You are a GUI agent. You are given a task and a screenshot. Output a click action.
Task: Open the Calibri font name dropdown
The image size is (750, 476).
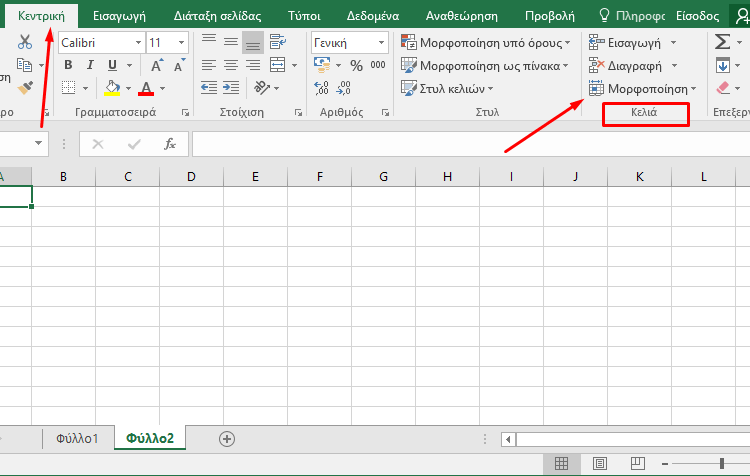pos(138,43)
